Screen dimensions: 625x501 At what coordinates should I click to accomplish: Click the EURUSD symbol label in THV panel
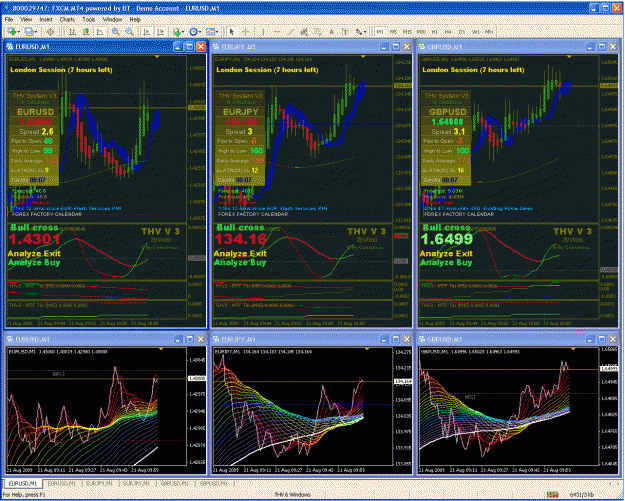[35, 112]
